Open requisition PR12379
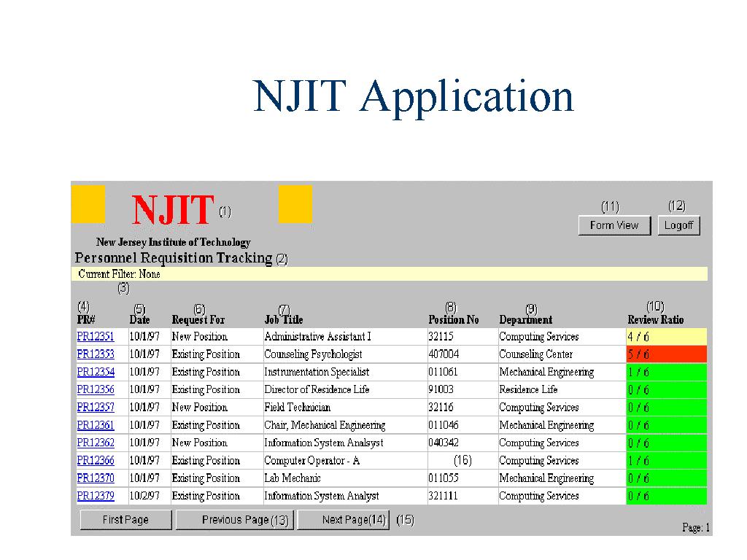The height and width of the screenshot is (560, 747). point(96,496)
